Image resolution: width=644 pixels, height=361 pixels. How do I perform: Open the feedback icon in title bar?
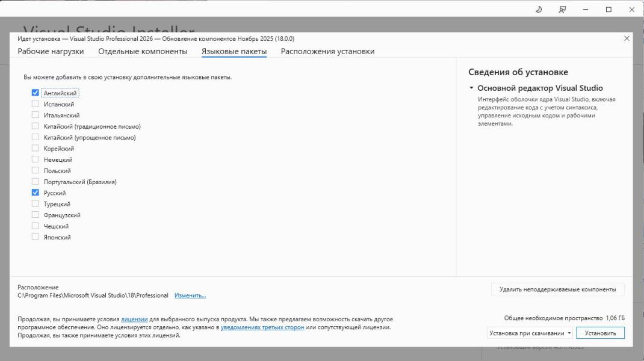pyautogui.click(x=562, y=10)
